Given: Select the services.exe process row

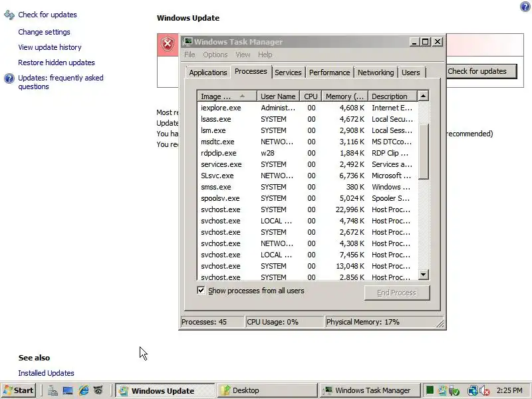Looking at the screenshot, I should tap(307, 164).
